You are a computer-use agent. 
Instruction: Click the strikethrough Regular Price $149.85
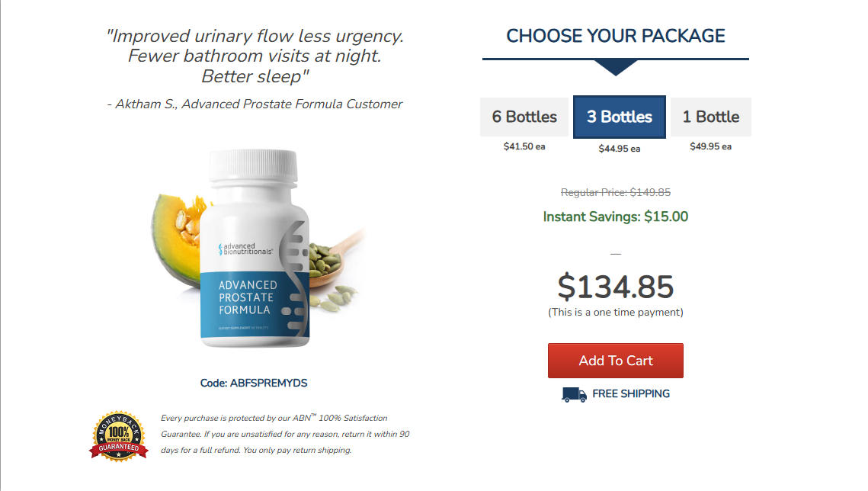click(615, 192)
